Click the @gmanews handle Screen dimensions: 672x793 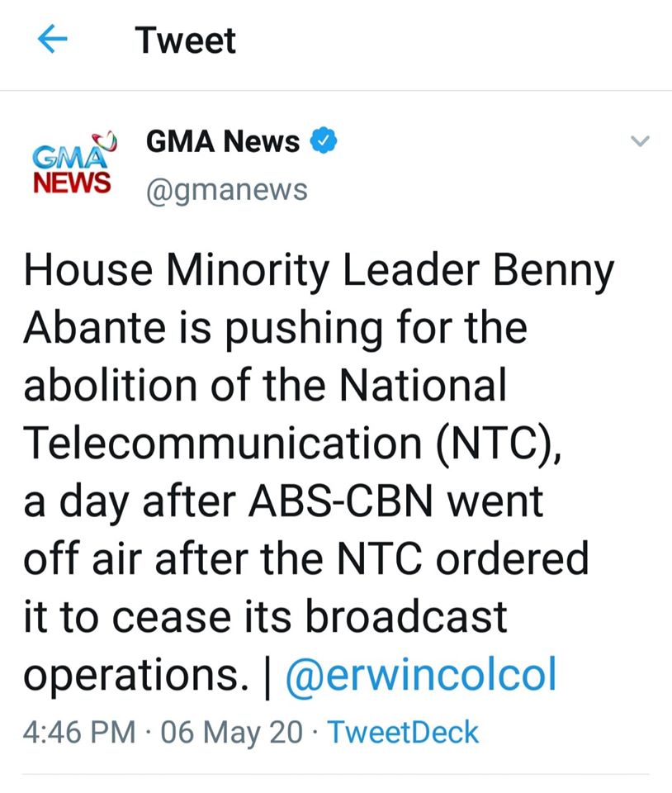tap(226, 190)
